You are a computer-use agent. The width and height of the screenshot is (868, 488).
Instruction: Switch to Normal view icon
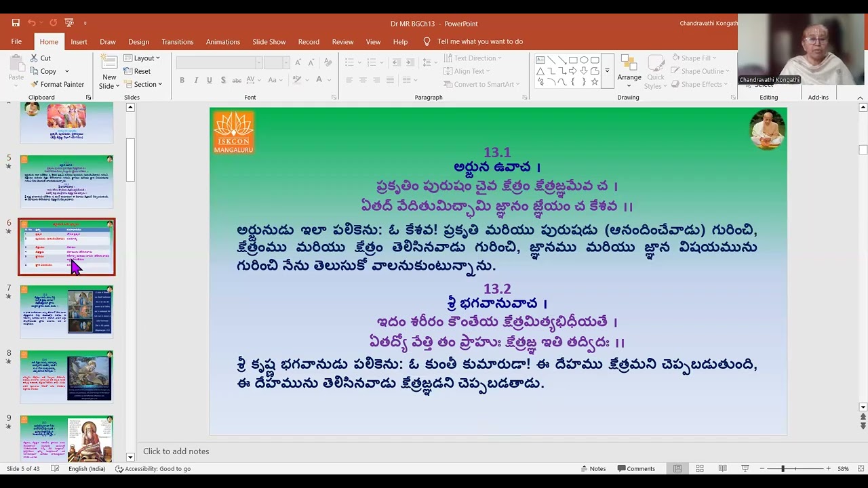pyautogui.click(x=677, y=468)
